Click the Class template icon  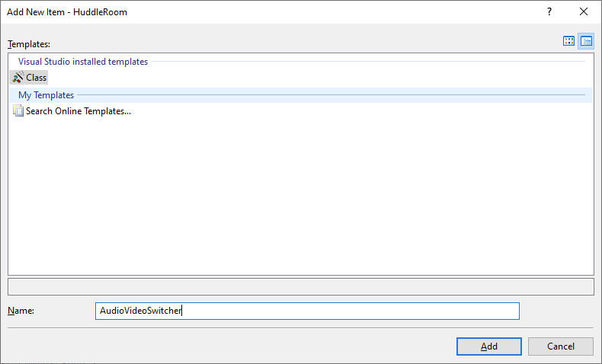tap(18, 78)
